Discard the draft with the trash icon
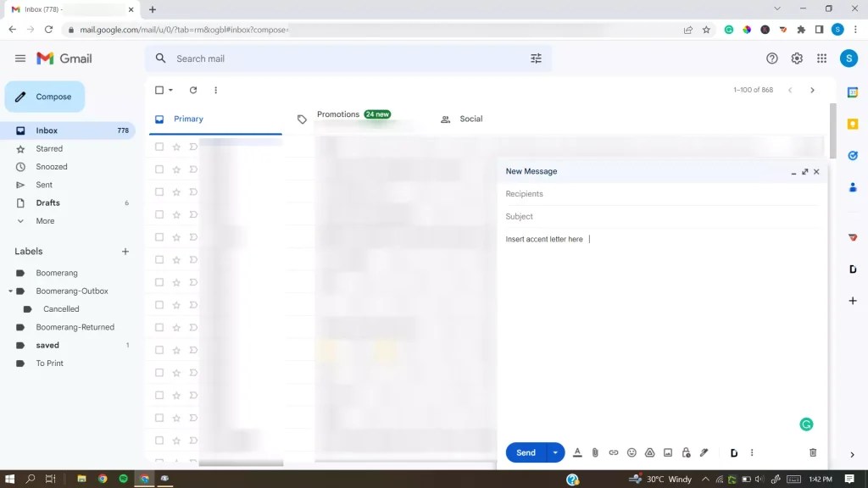 click(x=812, y=452)
